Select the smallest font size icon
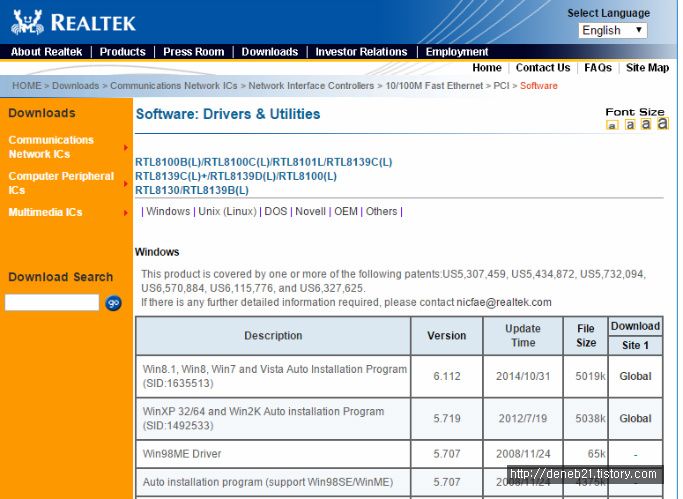 pos(612,125)
